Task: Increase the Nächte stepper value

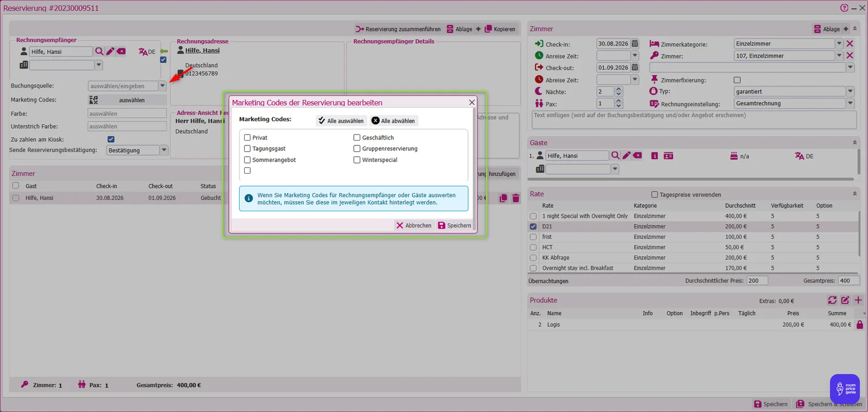Action: pyautogui.click(x=619, y=90)
